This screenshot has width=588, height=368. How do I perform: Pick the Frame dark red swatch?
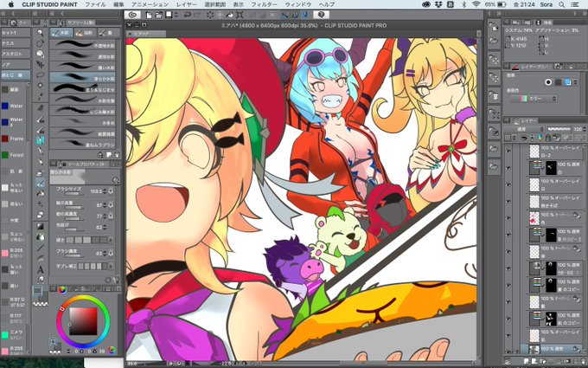click(5, 139)
